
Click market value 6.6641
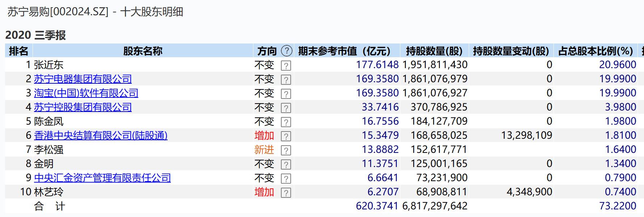coord(383,178)
